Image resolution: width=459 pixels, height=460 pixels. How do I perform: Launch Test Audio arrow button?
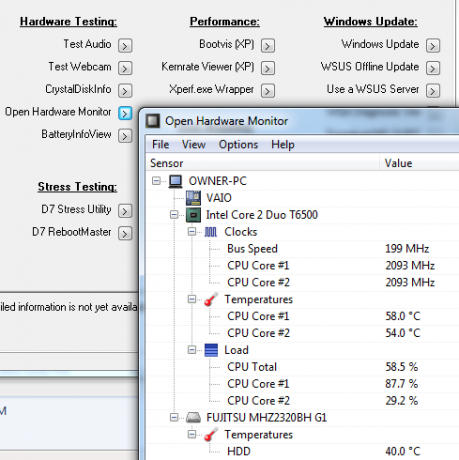coord(125,46)
